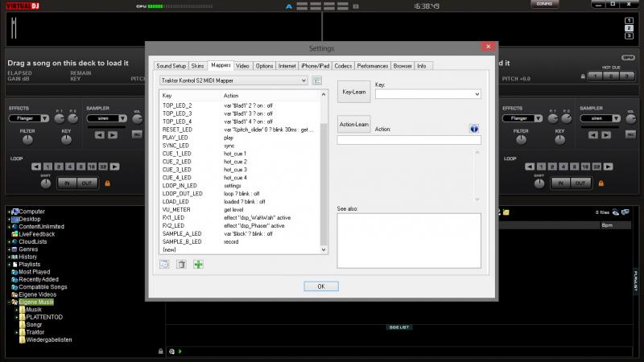This screenshot has height=362, width=644.
Task: Toggle right deck hot cue 1
Action: [595, 76]
